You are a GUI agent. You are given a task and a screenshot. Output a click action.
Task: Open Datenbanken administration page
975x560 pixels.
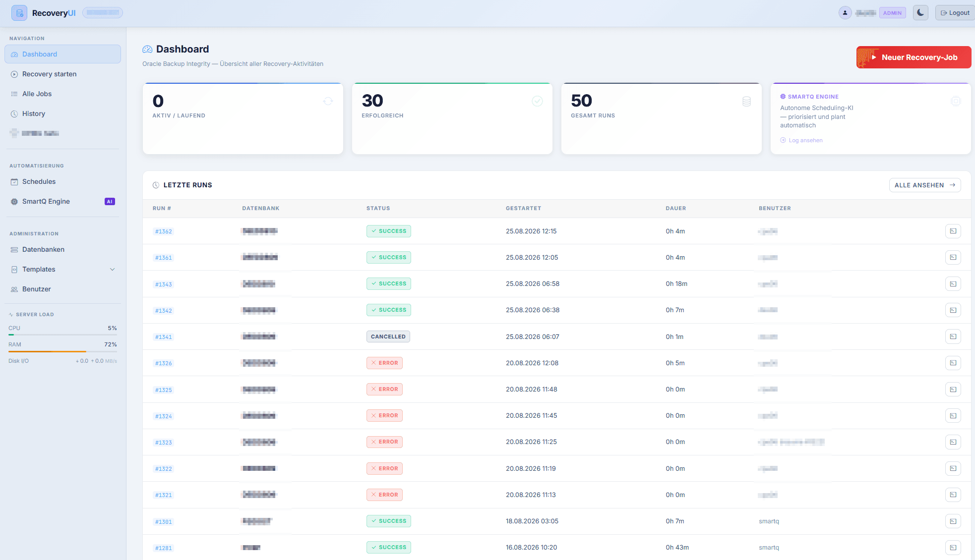click(x=62, y=249)
